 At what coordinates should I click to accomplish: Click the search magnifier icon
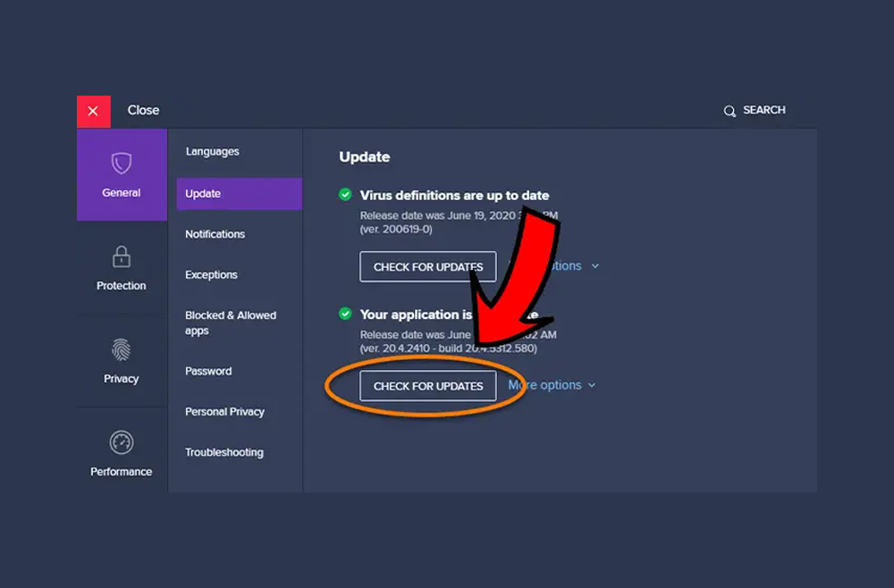pos(730,111)
